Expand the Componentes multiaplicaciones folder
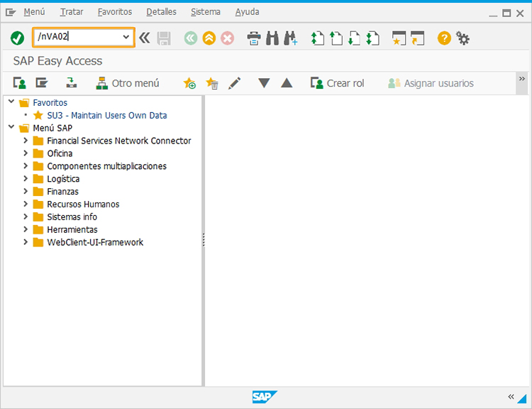 [x=26, y=165]
